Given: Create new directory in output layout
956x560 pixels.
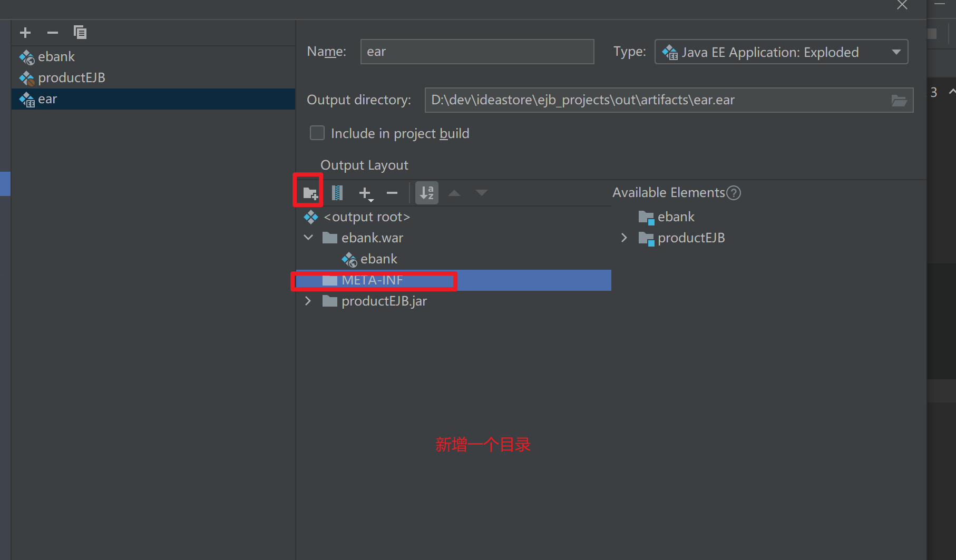Looking at the screenshot, I should tap(310, 193).
